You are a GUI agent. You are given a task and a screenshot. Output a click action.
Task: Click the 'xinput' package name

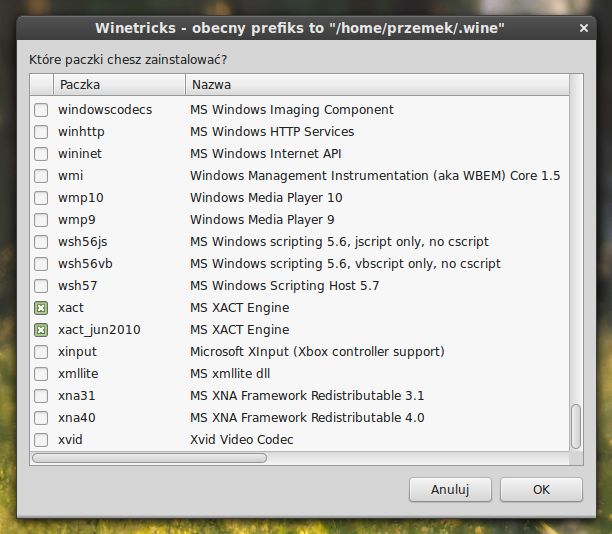pos(77,352)
